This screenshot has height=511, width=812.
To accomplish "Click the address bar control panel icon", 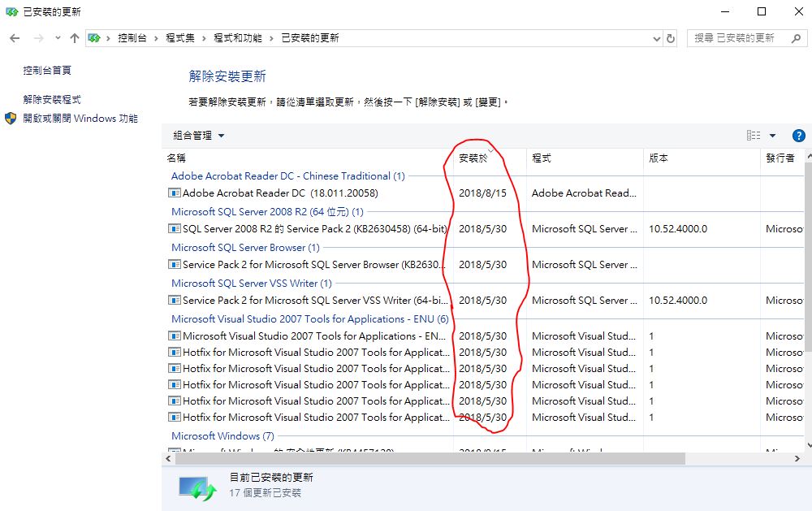I will point(93,38).
